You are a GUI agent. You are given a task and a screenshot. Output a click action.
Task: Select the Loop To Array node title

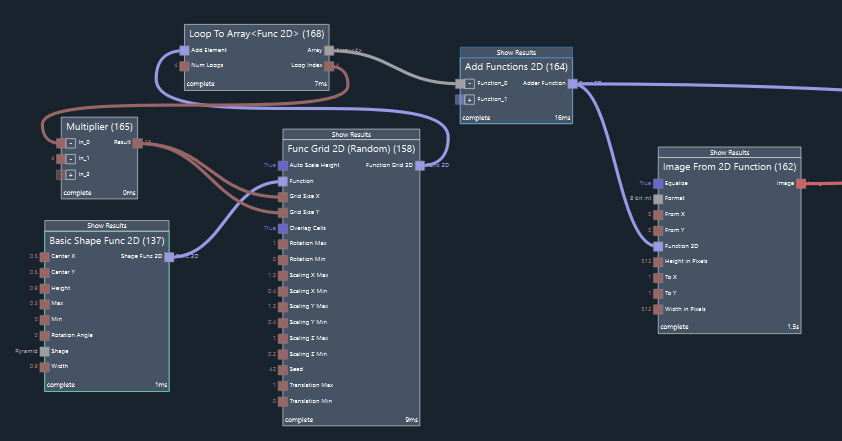[x=256, y=32]
